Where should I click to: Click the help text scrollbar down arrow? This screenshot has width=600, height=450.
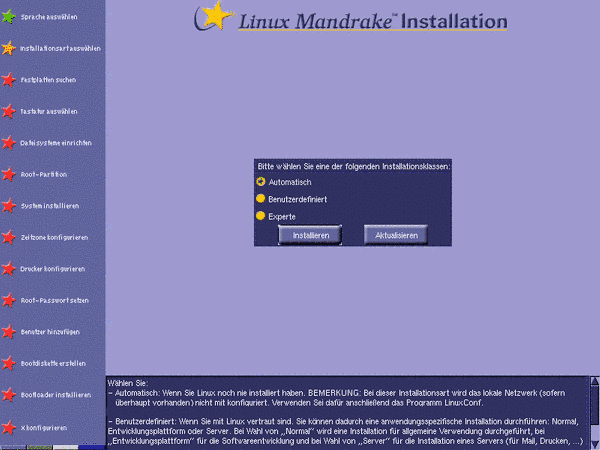(593, 443)
